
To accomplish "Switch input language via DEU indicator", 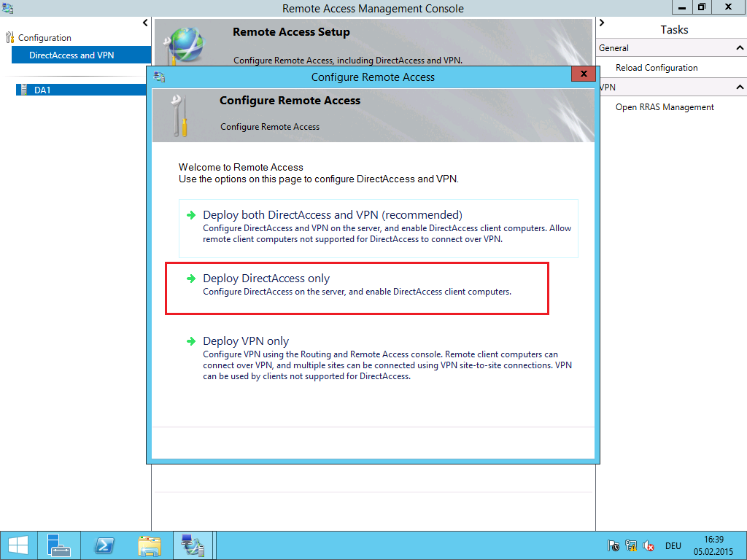I will 673,545.
